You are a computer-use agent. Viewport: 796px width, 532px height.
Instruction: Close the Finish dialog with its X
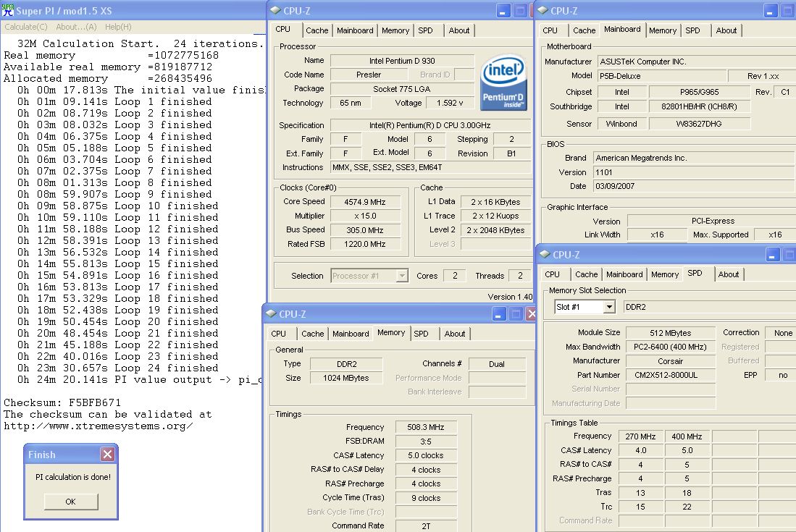(108, 454)
